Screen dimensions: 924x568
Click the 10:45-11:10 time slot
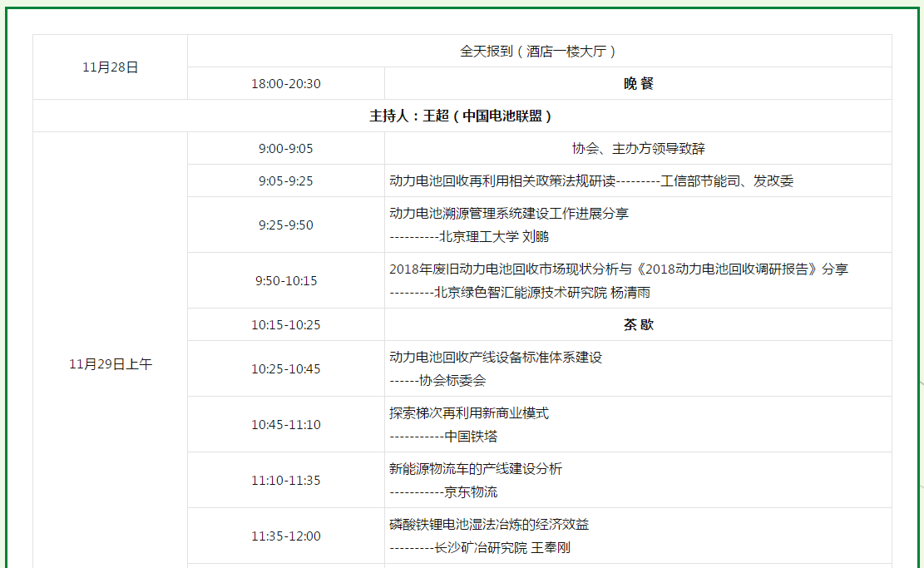click(x=285, y=425)
